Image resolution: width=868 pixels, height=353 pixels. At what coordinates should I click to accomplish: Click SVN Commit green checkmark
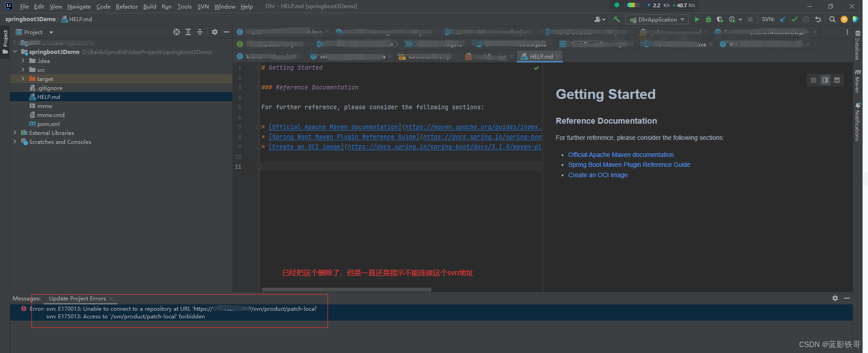[x=794, y=19]
